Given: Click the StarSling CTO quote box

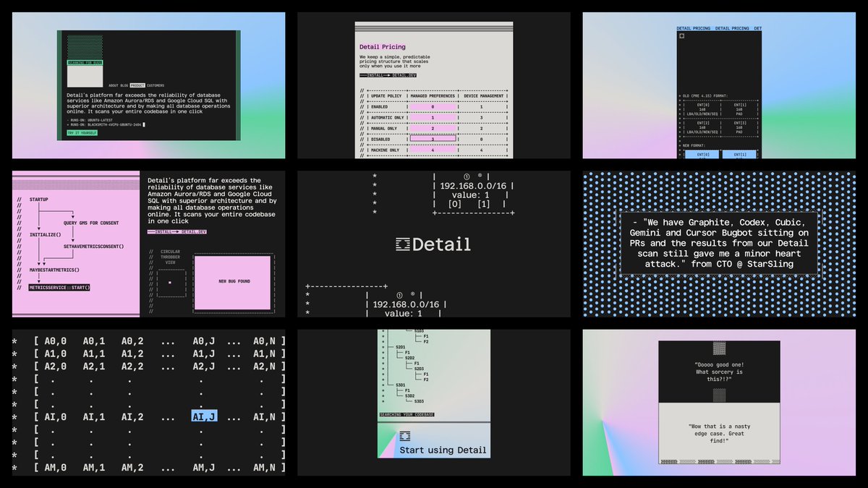Looking at the screenshot, I should pos(719,242).
